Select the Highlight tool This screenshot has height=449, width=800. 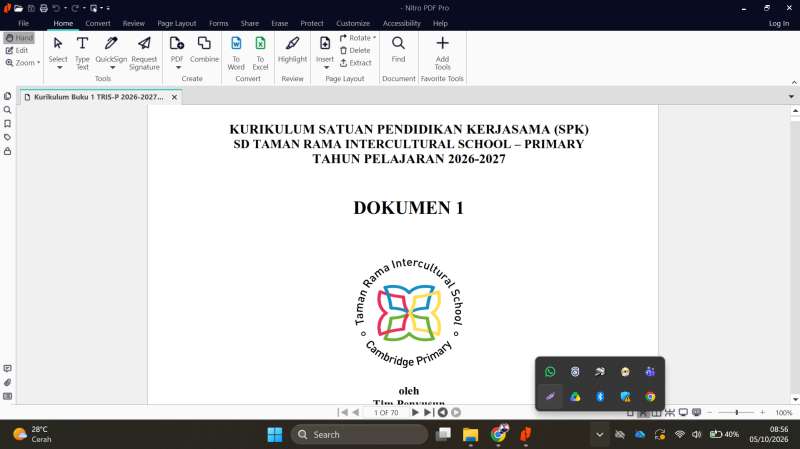point(292,49)
